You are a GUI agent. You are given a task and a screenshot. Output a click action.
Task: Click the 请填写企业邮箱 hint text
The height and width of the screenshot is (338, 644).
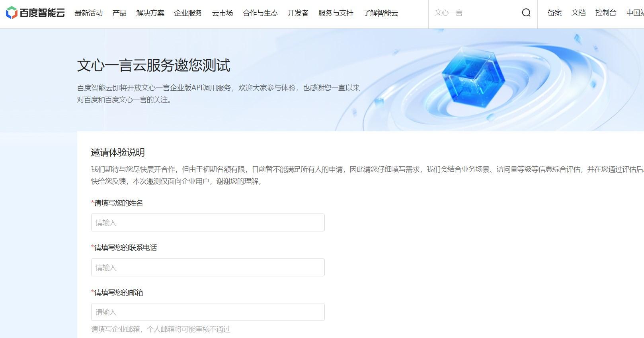pyautogui.click(x=161, y=329)
